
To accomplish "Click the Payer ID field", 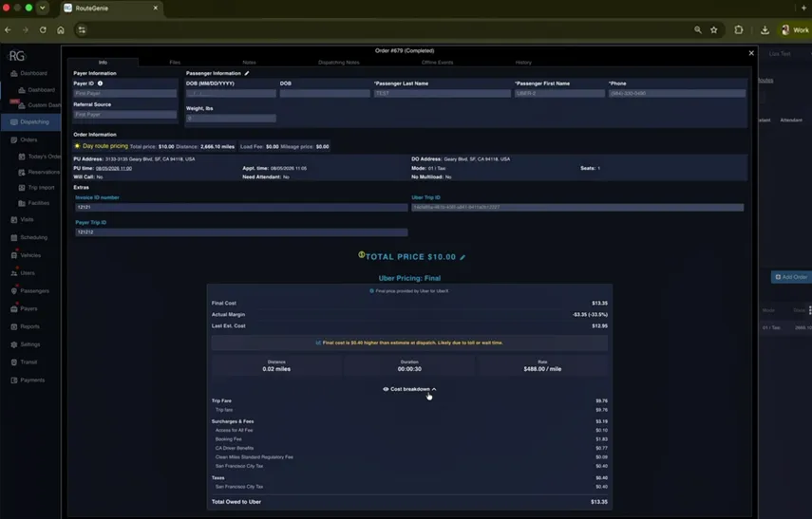I will pyautogui.click(x=124, y=94).
